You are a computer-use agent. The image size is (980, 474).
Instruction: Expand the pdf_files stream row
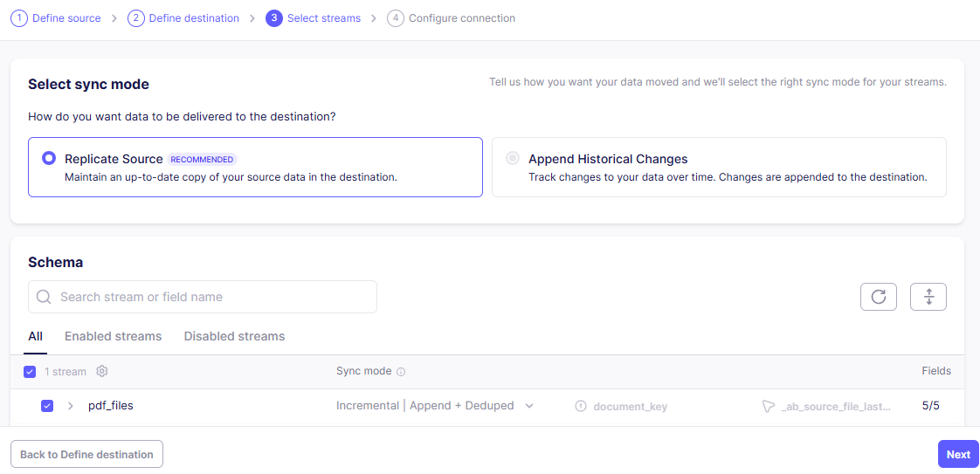pyautogui.click(x=71, y=406)
